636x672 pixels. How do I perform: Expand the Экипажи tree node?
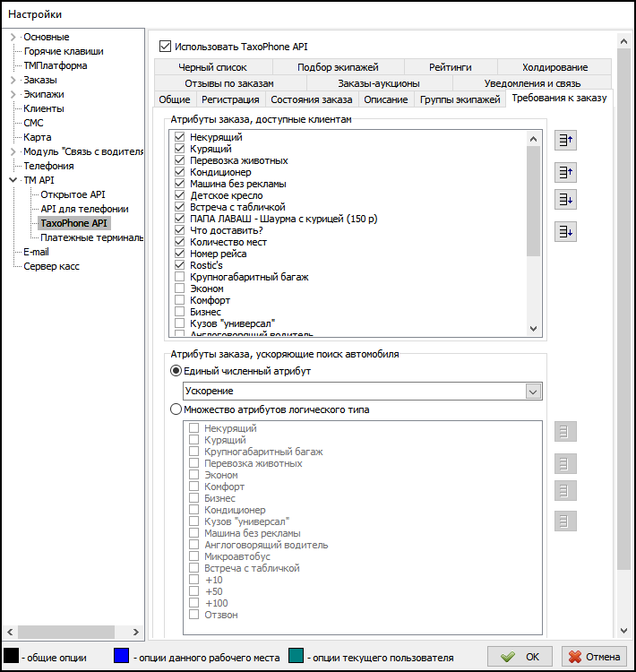(13, 94)
